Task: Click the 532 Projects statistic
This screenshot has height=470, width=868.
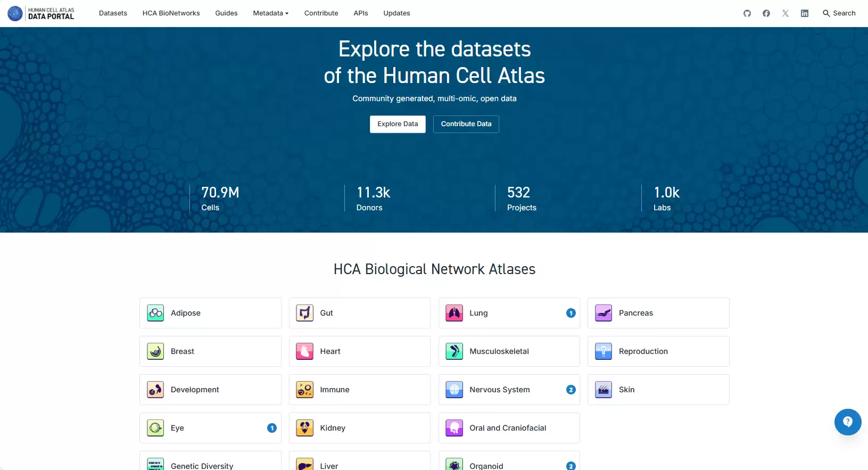Action: pos(522,199)
